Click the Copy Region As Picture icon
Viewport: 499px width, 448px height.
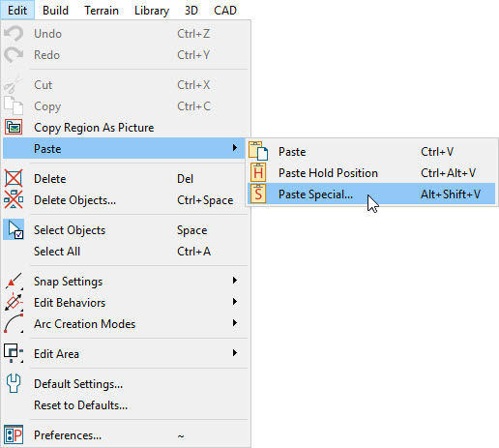click(14, 127)
